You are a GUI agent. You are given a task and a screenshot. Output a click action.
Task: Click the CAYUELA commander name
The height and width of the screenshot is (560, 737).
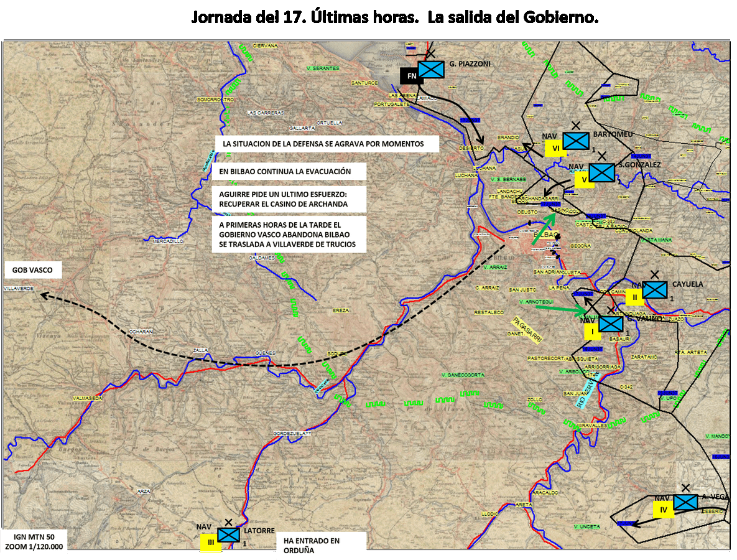click(x=688, y=284)
